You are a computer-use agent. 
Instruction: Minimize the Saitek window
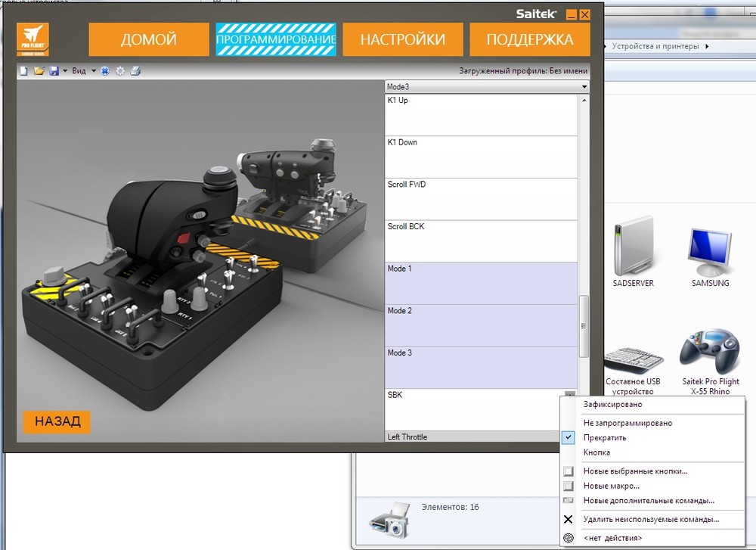pyautogui.click(x=572, y=15)
